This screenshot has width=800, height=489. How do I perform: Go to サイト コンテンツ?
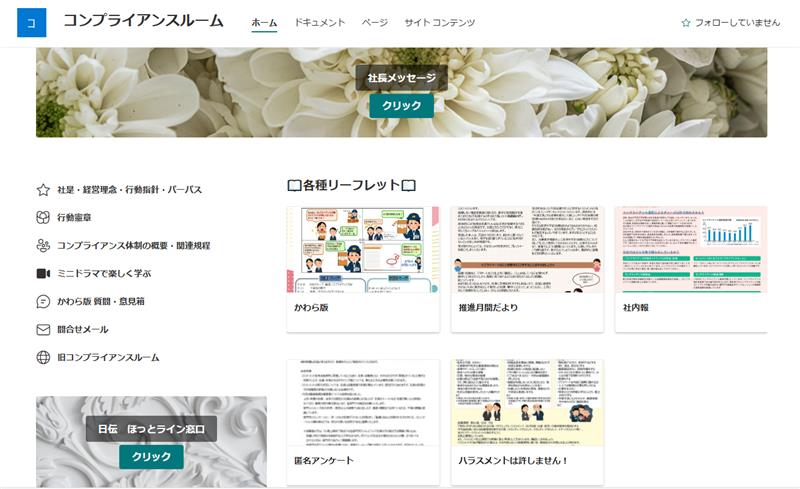pos(439,22)
